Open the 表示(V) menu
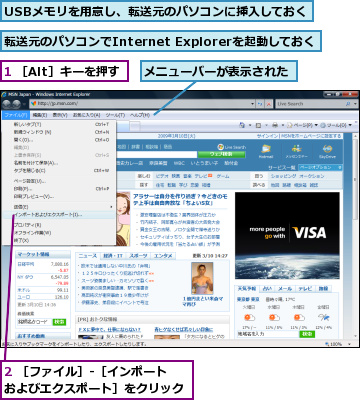Viewport: 360px width, 400px height. [x=60, y=115]
